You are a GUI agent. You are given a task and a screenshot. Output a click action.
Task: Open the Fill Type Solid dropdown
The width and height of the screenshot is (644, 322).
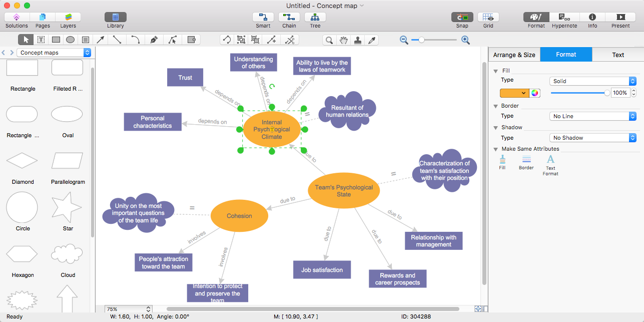tap(592, 81)
